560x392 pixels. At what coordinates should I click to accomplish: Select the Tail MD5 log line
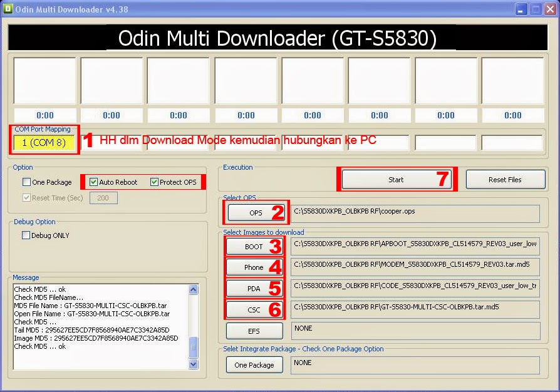pyautogui.click(x=92, y=330)
